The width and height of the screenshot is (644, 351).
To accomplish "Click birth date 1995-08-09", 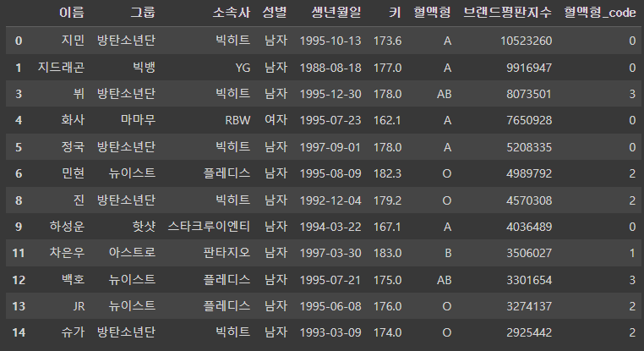I will (x=330, y=173).
